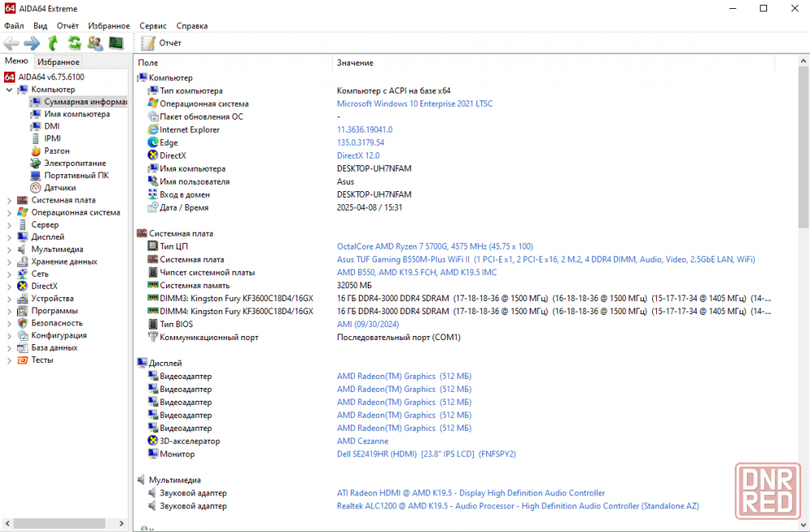This screenshot has height=532, width=810.
Task: Open Microsoft Windows 10 Enterprise 2021 LTSC link
Action: tap(415, 104)
